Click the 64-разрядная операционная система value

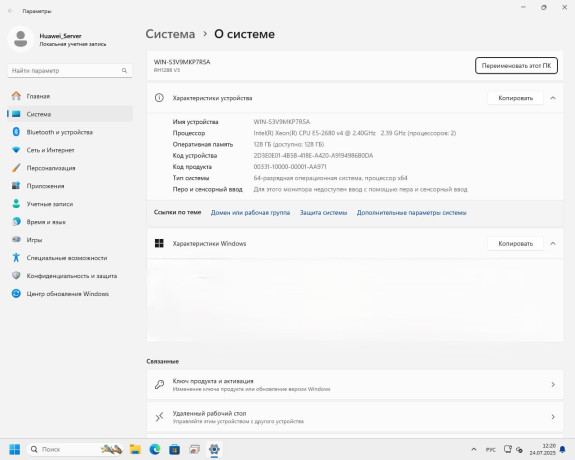click(330, 178)
